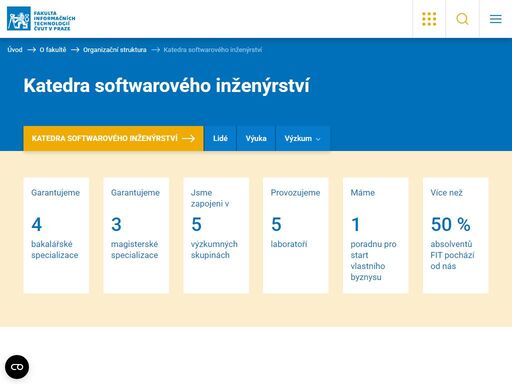This screenshot has width=512, height=384.
Task: Go to Úvod breadcrumb link
Action: 15,50
